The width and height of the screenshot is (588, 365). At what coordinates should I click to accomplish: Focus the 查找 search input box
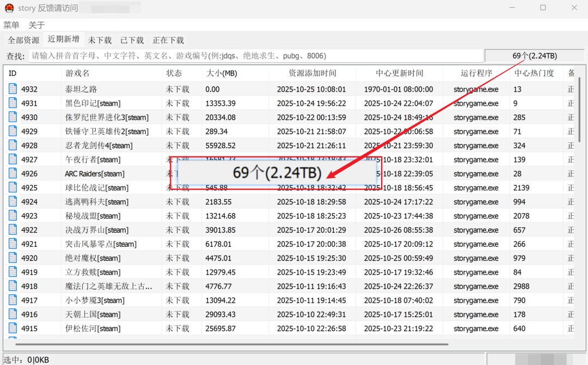(x=255, y=56)
